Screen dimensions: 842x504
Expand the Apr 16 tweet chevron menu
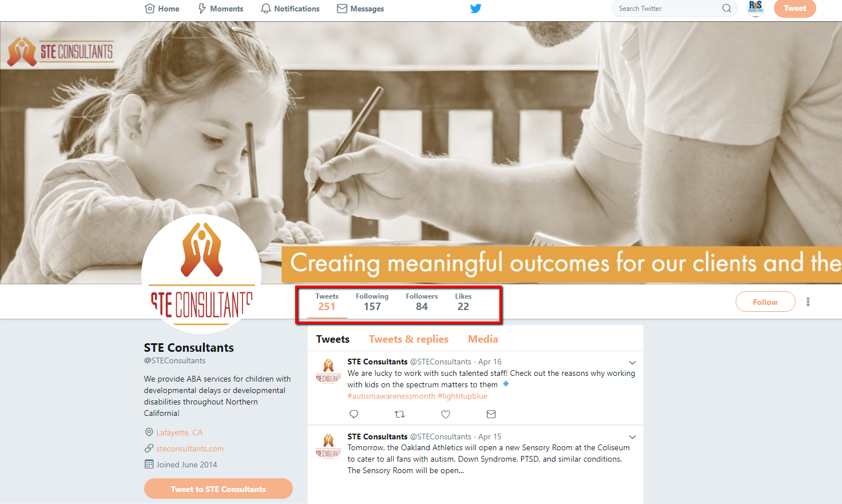(x=632, y=362)
